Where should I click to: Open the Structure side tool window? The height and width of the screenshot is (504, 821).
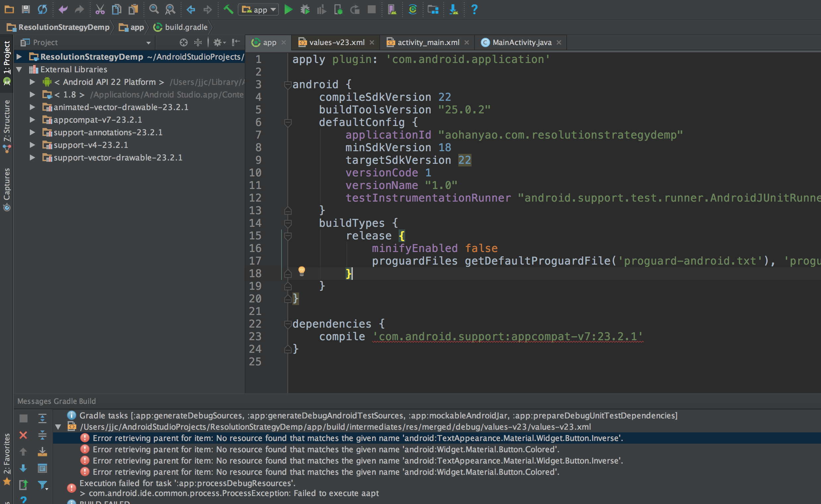coord(7,126)
